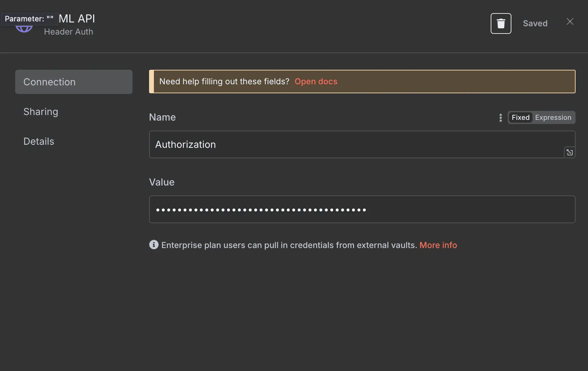This screenshot has height=371, width=588.
Task: Switch the Name field to Expression mode
Action: pos(553,117)
